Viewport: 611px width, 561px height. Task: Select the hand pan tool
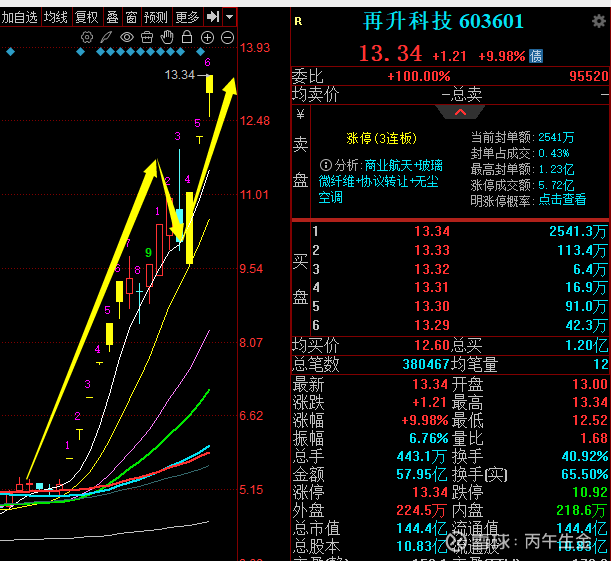pyautogui.click(x=167, y=37)
